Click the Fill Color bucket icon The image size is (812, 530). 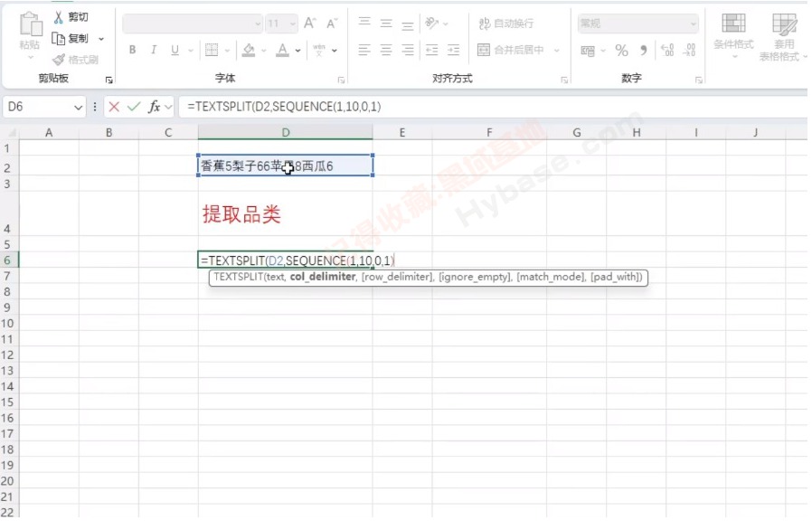[249, 50]
